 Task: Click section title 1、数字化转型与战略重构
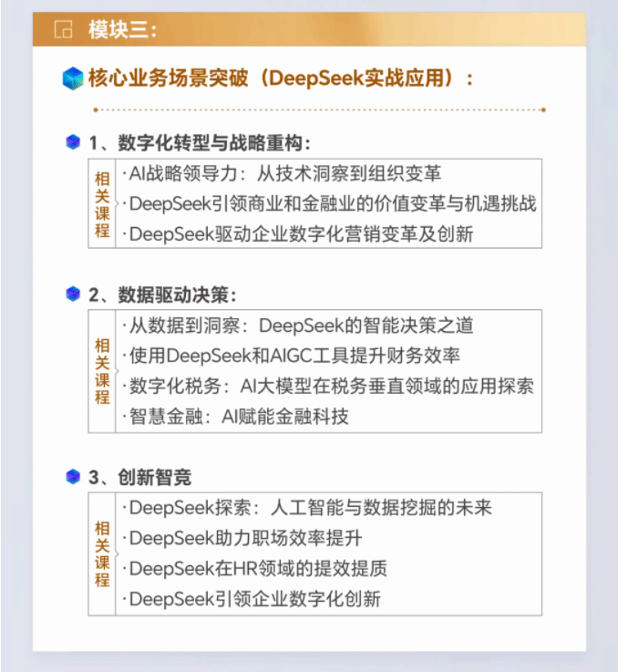200,143
